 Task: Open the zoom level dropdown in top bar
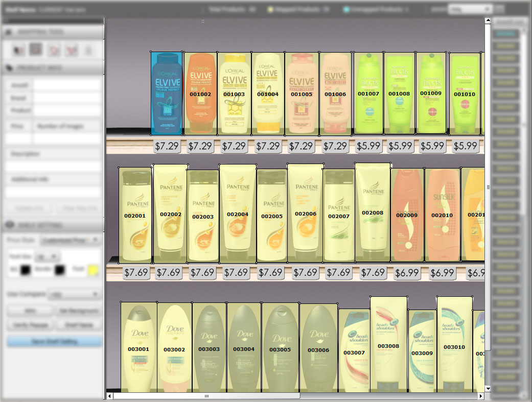click(470, 9)
